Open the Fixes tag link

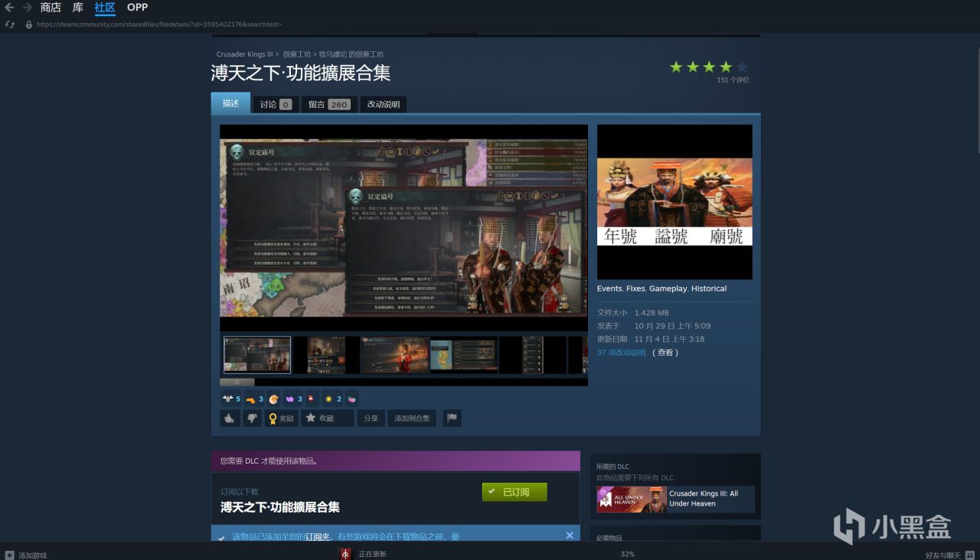(x=635, y=288)
